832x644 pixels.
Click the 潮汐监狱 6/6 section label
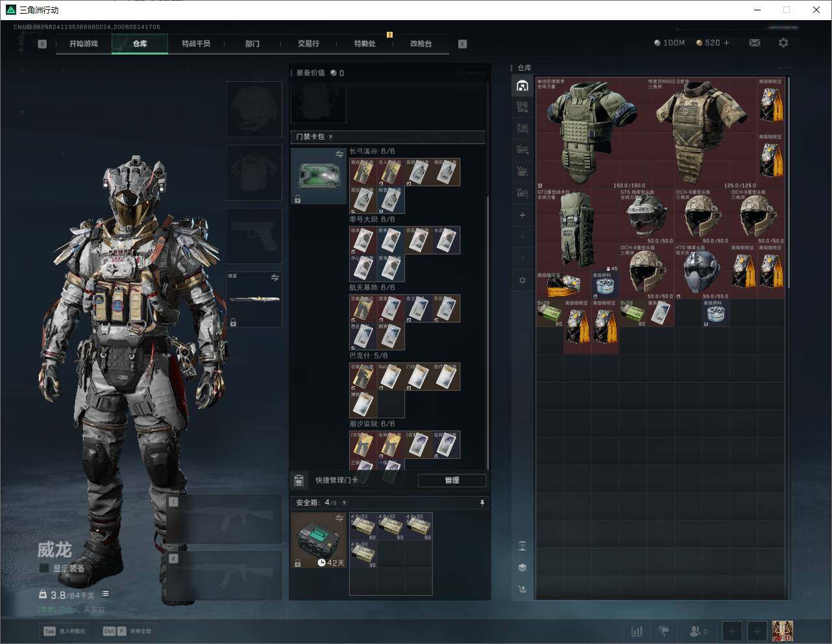coord(372,424)
